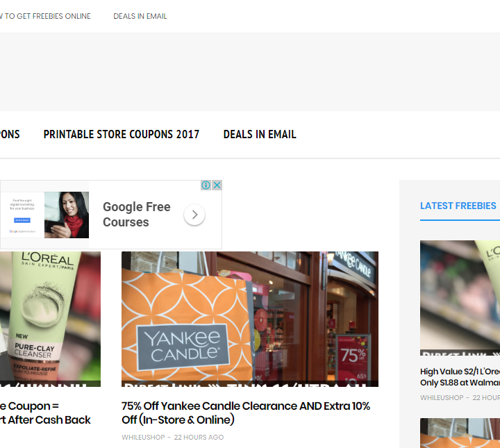
Task: Open Printable Store Coupons 2017 menu
Action: (121, 135)
